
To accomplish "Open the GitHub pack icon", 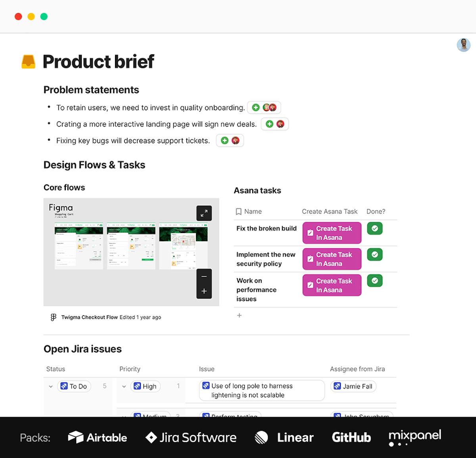I will 351,437.
